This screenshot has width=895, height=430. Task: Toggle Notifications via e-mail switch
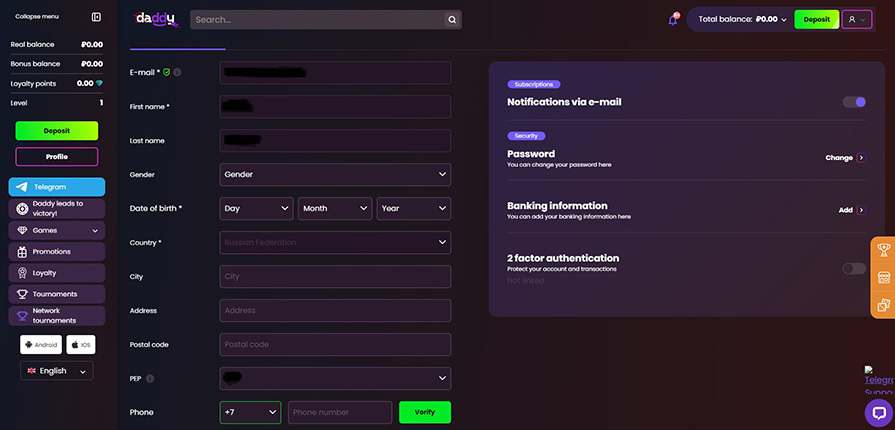pos(853,102)
